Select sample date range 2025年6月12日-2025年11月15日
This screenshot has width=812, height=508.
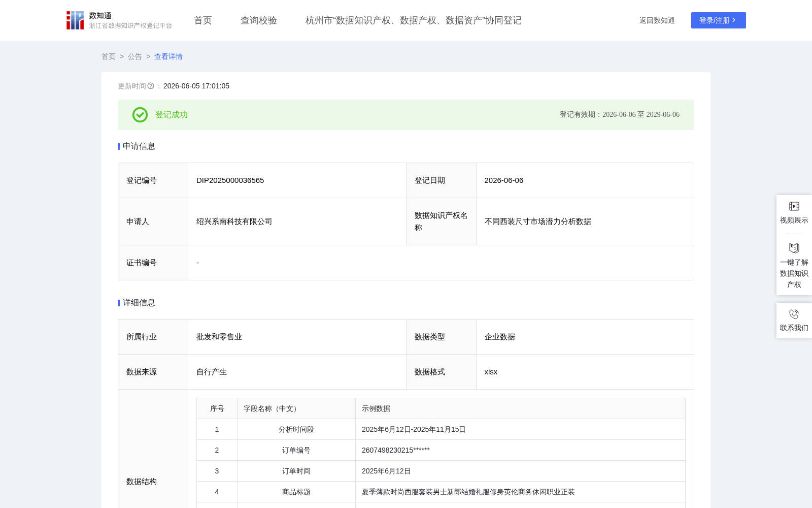click(x=414, y=429)
